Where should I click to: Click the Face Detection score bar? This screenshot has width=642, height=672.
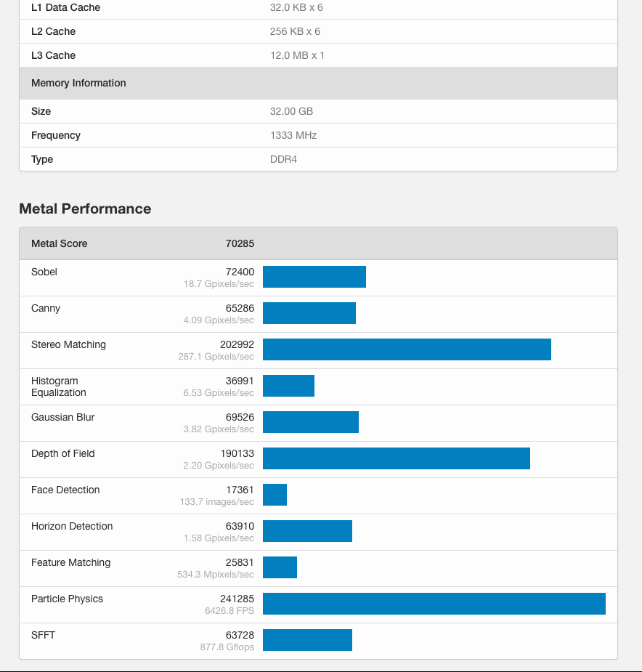[x=275, y=495]
